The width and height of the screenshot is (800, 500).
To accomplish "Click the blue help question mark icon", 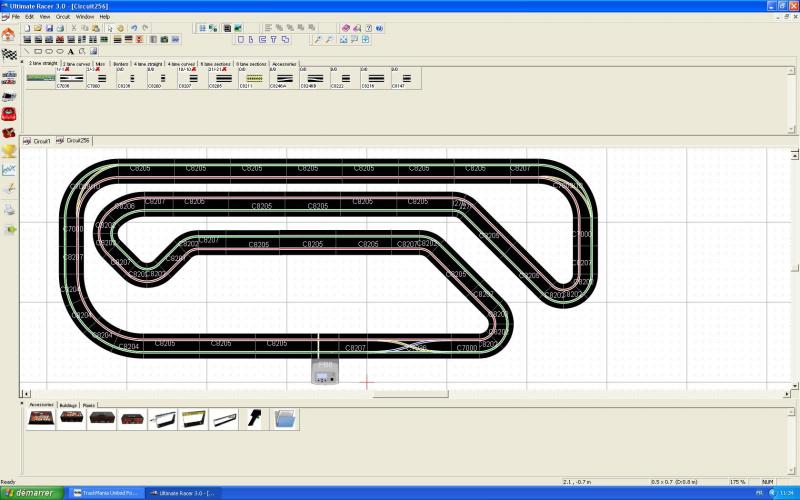I will pyautogui.click(x=380, y=28).
